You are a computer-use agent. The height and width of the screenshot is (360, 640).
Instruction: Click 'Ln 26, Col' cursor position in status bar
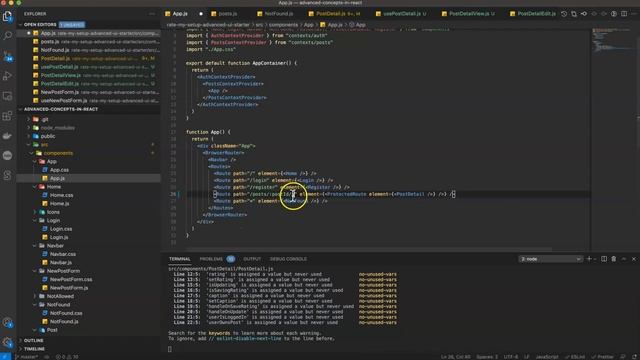pos(456,357)
